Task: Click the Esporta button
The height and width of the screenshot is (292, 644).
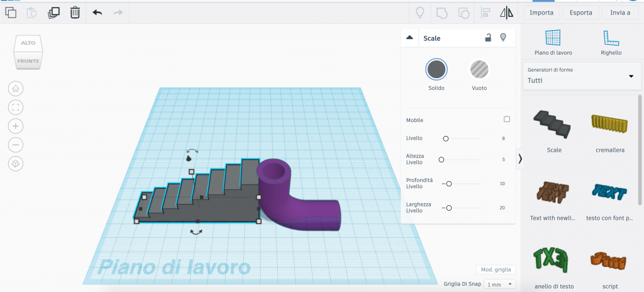Action: pos(580,13)
